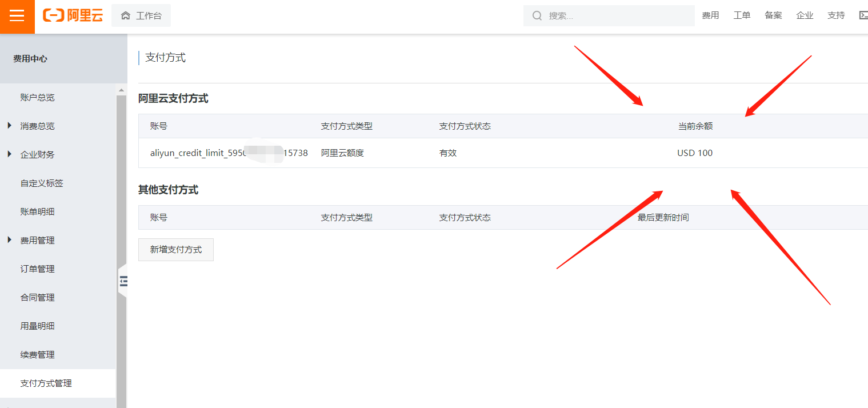Open the orange hamburger menu
The image size is (868, 408).
[x=17, y=16]
